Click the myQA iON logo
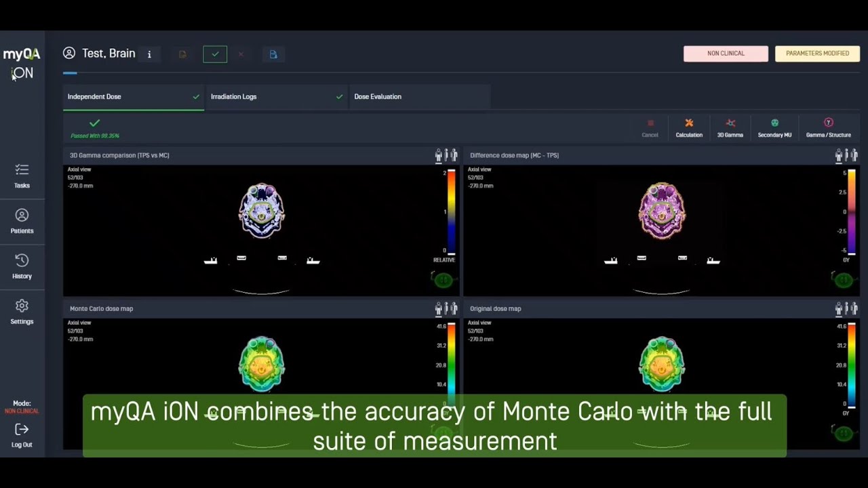868x488 pixels. 22,63
